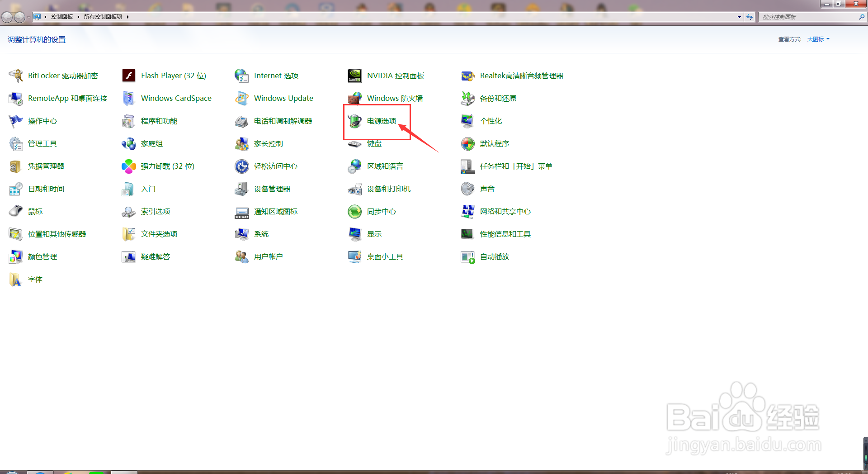Open 设备管理器 icon
Screen dimensions: 868x474
pyautogui.click(x=242, y=189)
